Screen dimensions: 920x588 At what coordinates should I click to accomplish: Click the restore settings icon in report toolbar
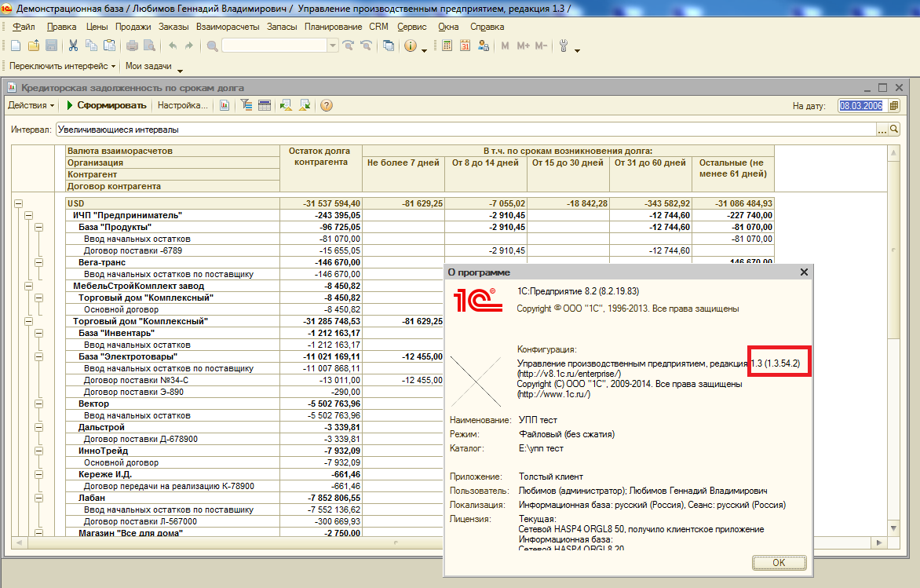287,106
